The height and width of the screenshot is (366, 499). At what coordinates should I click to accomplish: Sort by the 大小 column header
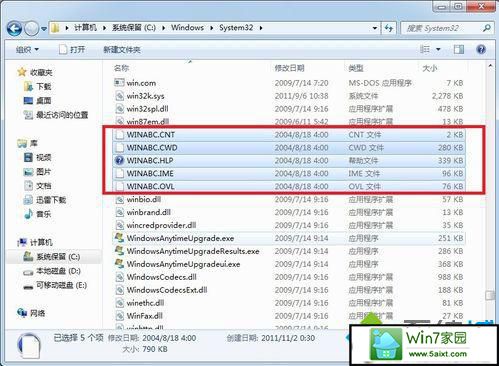[430, 68]
